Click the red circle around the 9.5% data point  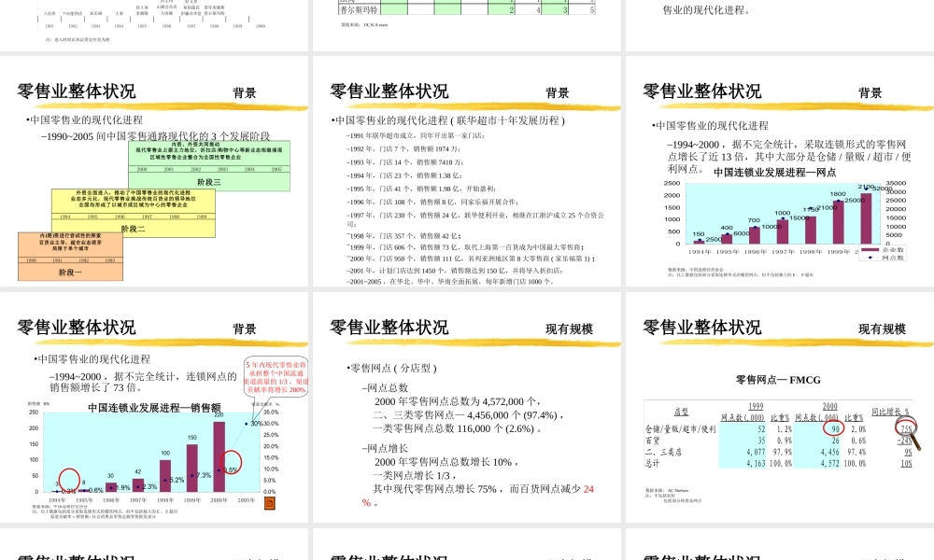pos(232,463)
